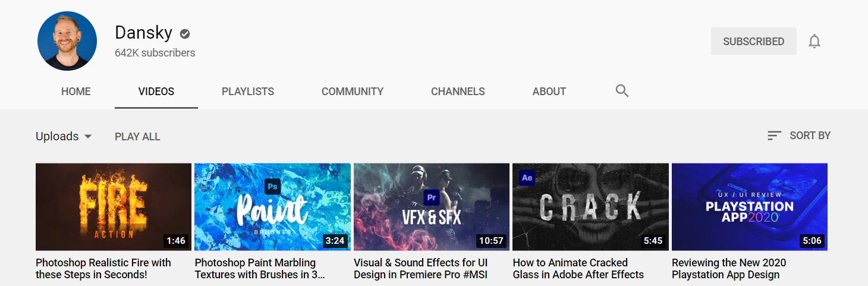Click the 5:06 duration badge
Image resolution: width=868 pixels, height=286 pixels.
[x=812, y=241]
